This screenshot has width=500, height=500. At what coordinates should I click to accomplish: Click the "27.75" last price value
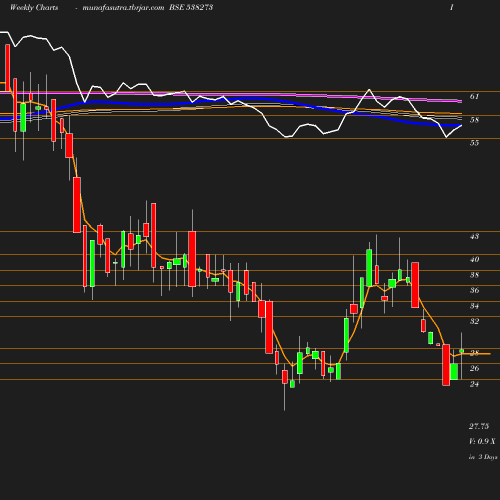pos(479,426)
